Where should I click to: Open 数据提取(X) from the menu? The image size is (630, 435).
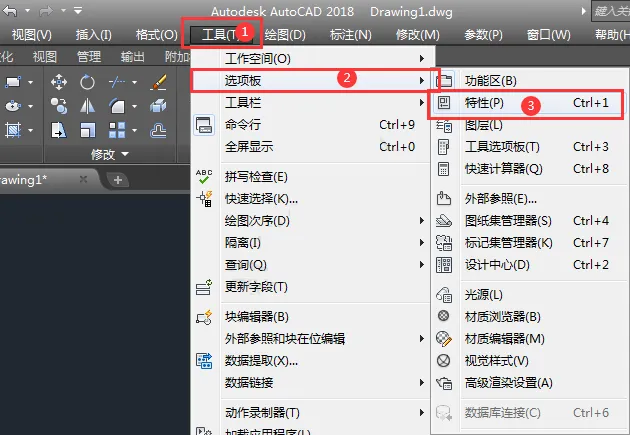click(x=312, y=361)
